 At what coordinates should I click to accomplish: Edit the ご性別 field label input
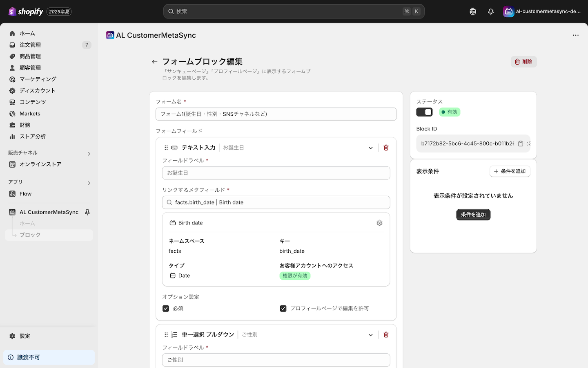pyautogui.click(x=276, y=360)
